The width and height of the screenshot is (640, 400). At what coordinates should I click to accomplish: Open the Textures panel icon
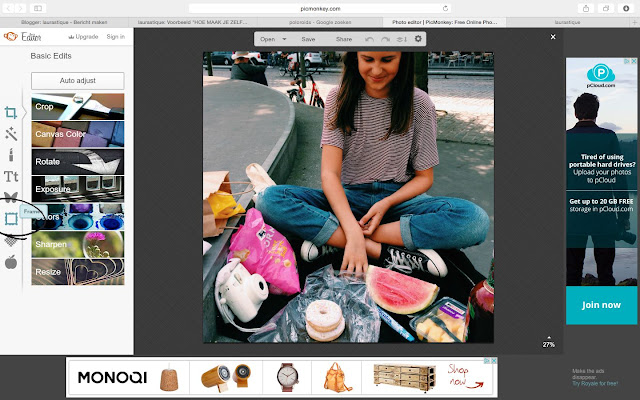point(11,241)
